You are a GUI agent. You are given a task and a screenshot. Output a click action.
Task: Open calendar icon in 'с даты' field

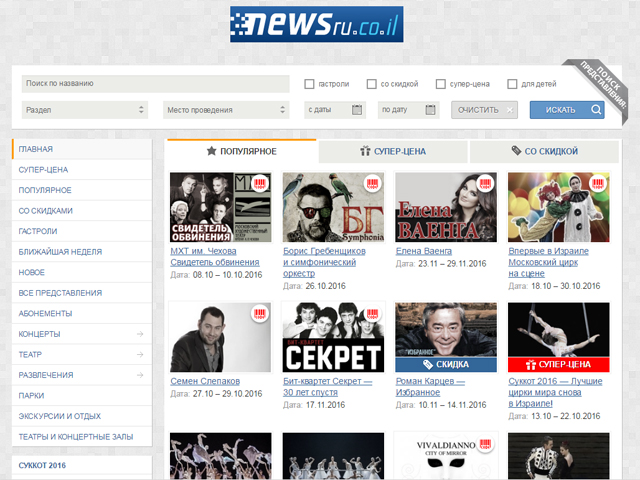(x=357, y=110)
